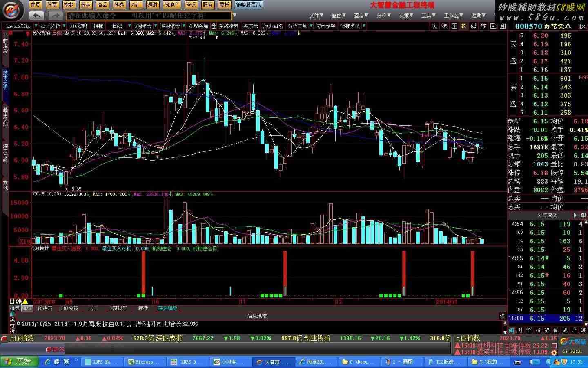
Task: Click the window restore icon beside 移
Action: [493, 26]
